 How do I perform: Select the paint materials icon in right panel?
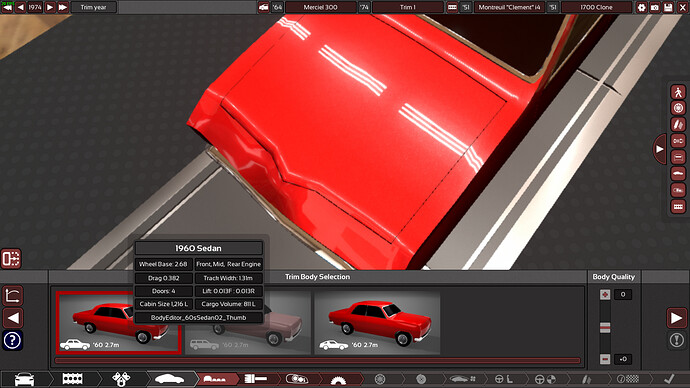[x=678, y=124]
